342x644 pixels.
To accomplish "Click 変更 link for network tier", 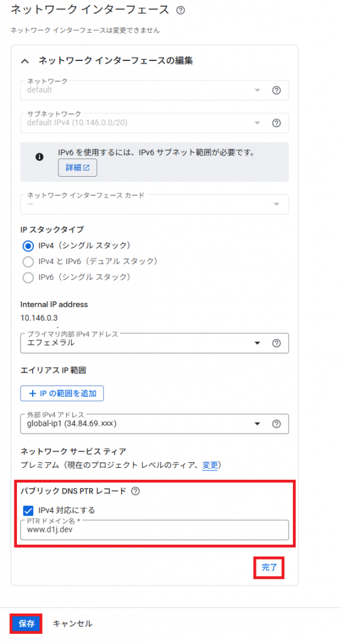I will (x=210, y=465).
